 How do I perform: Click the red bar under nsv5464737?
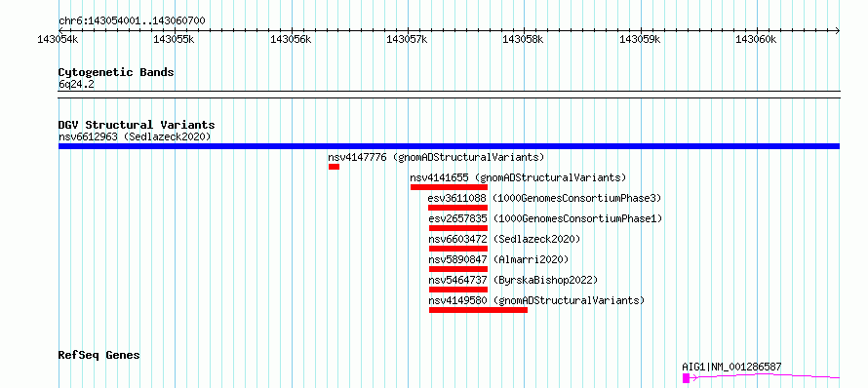[458, 290]
